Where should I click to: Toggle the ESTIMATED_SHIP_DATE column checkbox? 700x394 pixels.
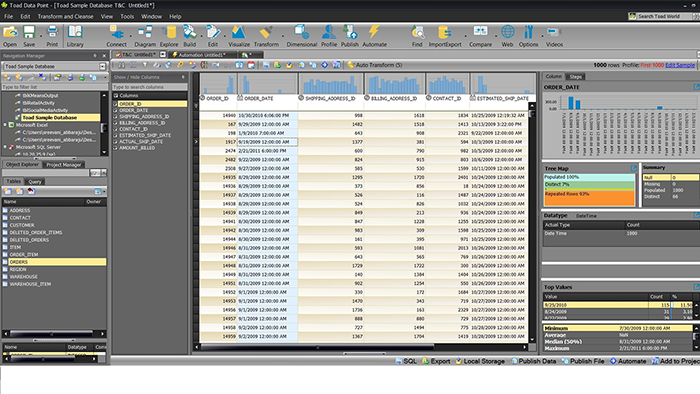pos(115,135)
